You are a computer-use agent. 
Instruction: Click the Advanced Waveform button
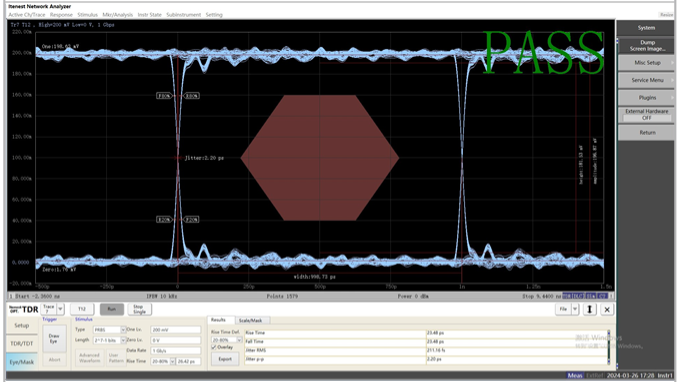click(90, 358)
